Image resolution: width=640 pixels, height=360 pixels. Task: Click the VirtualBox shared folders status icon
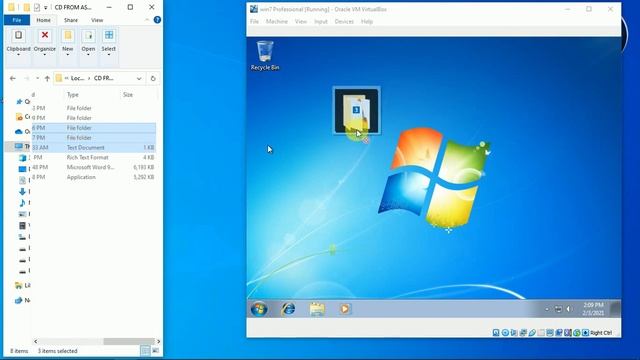[541, 333]
